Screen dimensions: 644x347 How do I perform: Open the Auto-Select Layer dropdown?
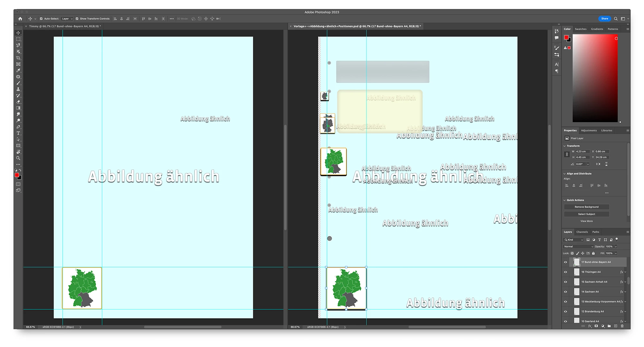pyautogui.click(x=67, y=19)
